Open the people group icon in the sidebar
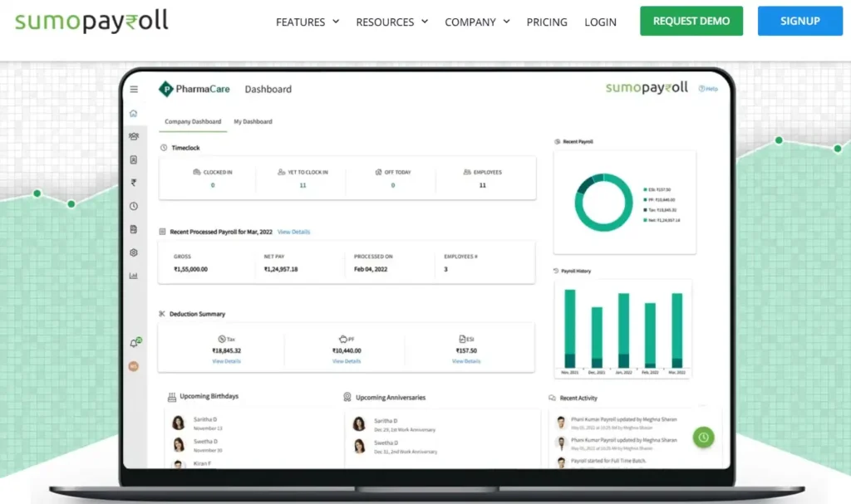851x504 pixels. [134, 136]
